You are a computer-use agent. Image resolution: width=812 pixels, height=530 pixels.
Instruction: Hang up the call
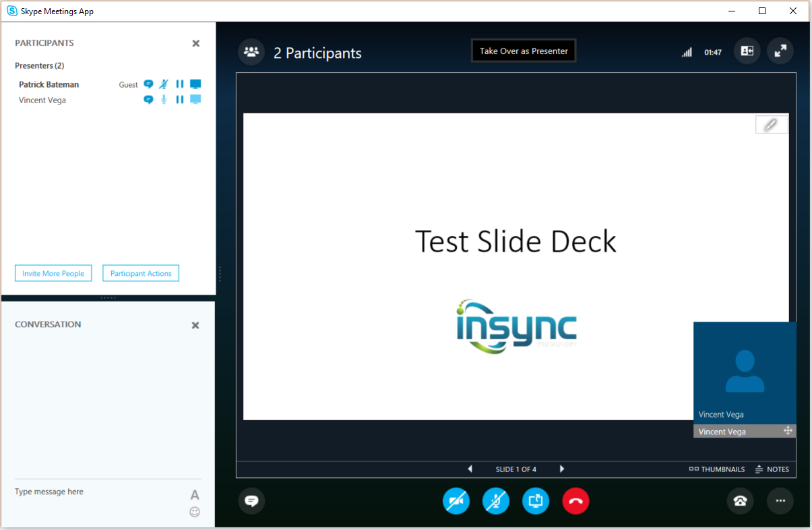point(575,501)
